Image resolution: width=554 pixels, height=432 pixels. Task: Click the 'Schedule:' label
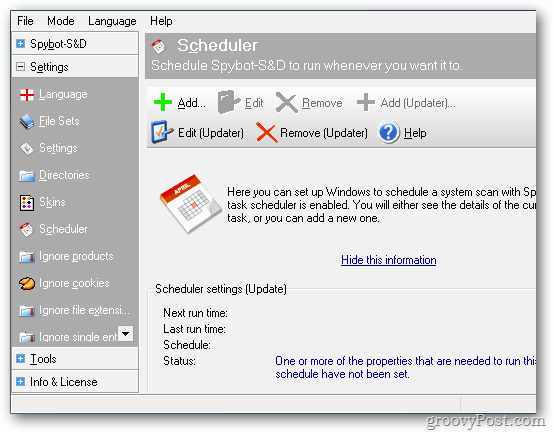tap(187, 345)
